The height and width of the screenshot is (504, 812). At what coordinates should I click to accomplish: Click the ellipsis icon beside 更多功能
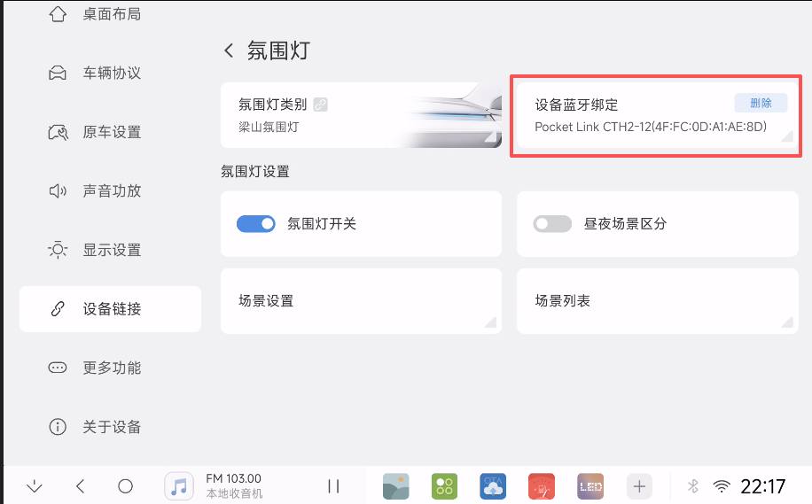58,368
